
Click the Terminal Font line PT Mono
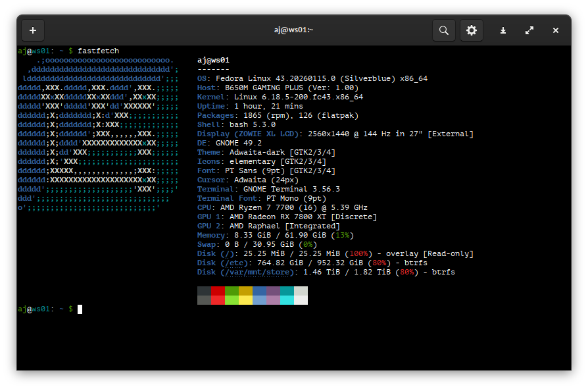coord(262,198)
